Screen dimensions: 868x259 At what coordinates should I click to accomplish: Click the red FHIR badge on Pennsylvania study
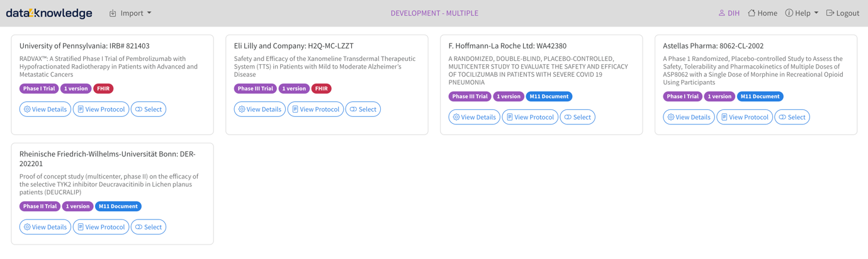[x=103, y=89]
